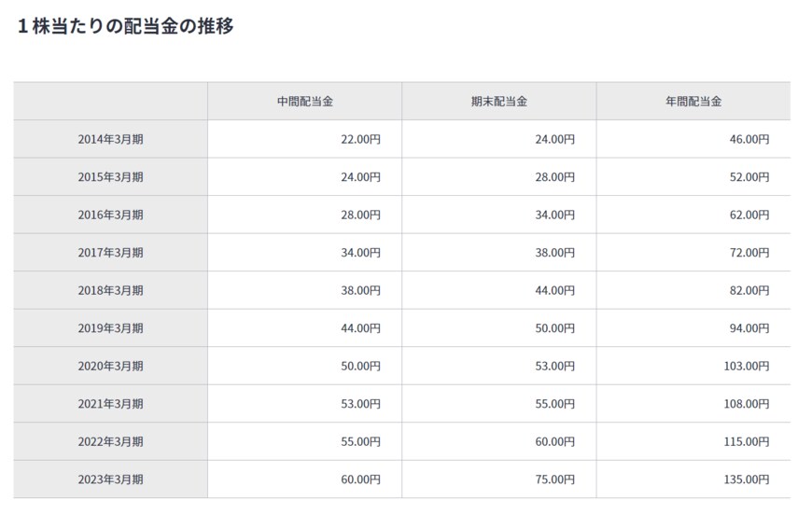This screenshot has height=514, width=812.
Task: Select the 2015年3月期 row label
Action: (110, 177)
